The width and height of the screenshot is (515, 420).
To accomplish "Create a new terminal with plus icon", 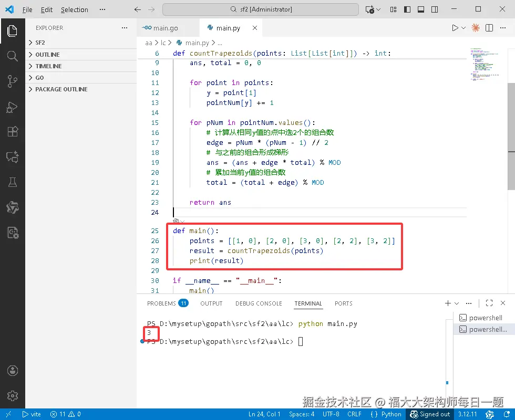I will pos(448,303).
